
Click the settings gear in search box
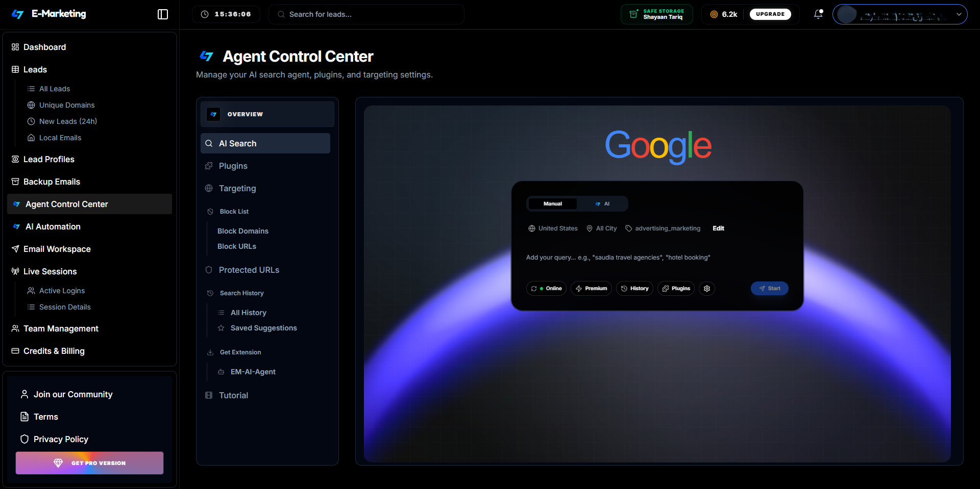[707, 289]
